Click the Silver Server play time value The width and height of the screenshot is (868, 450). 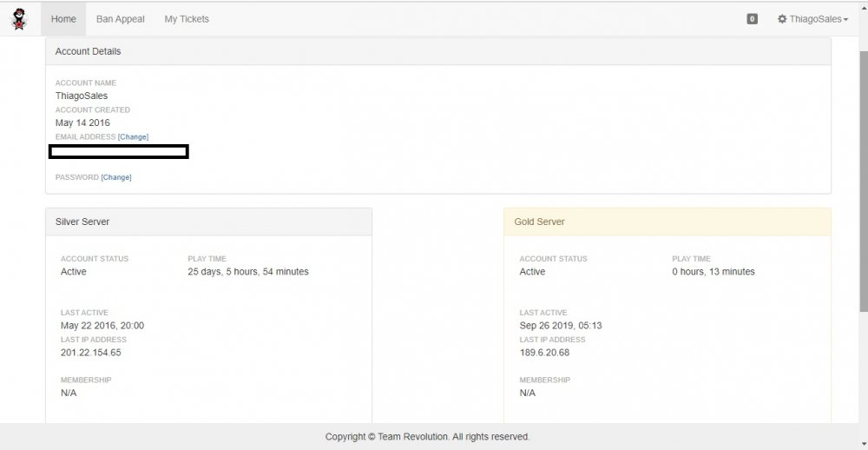click(x=248, y=272)
